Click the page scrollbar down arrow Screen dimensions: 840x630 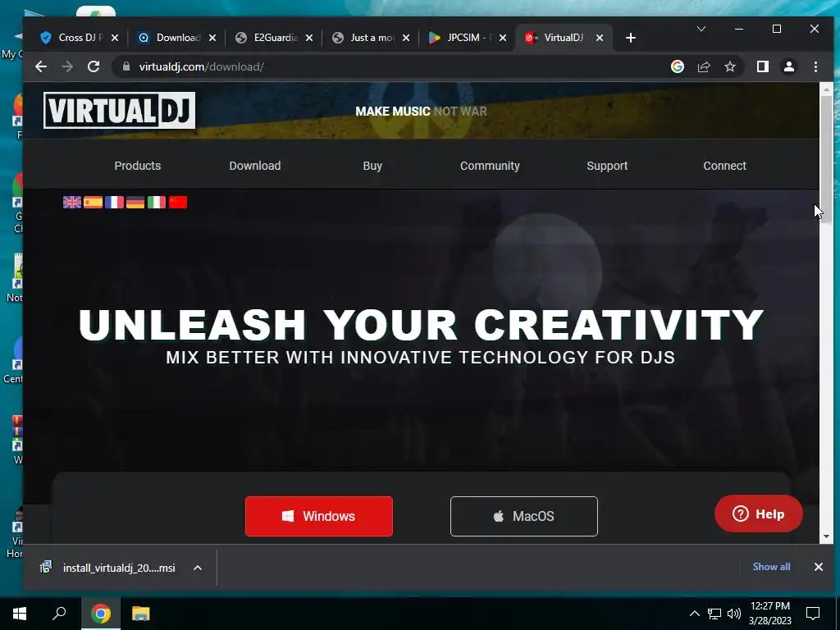[826, 536]
